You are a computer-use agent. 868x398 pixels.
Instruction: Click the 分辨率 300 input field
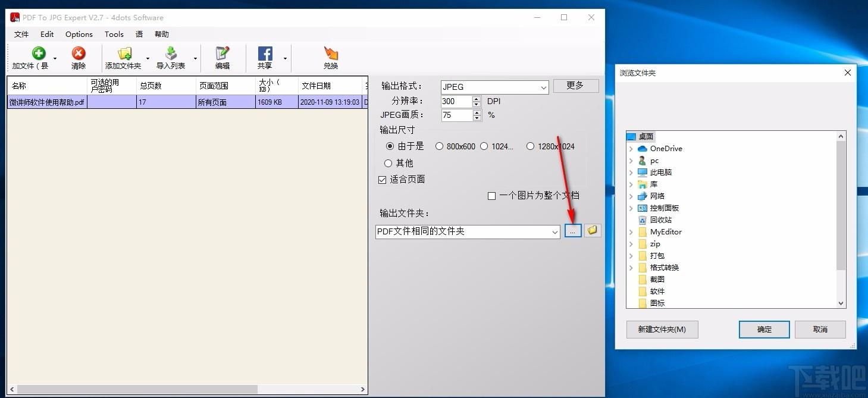click(456, 102)
